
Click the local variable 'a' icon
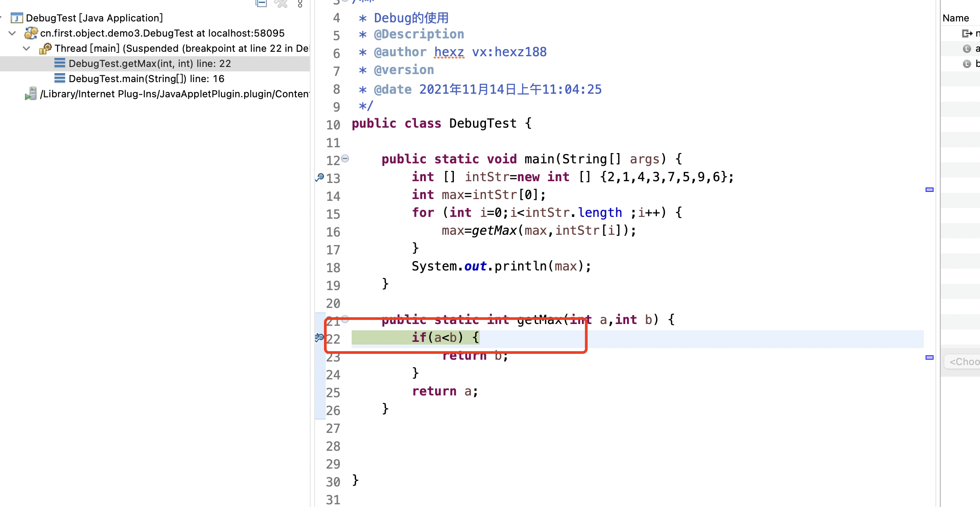(x=967, y=49)
